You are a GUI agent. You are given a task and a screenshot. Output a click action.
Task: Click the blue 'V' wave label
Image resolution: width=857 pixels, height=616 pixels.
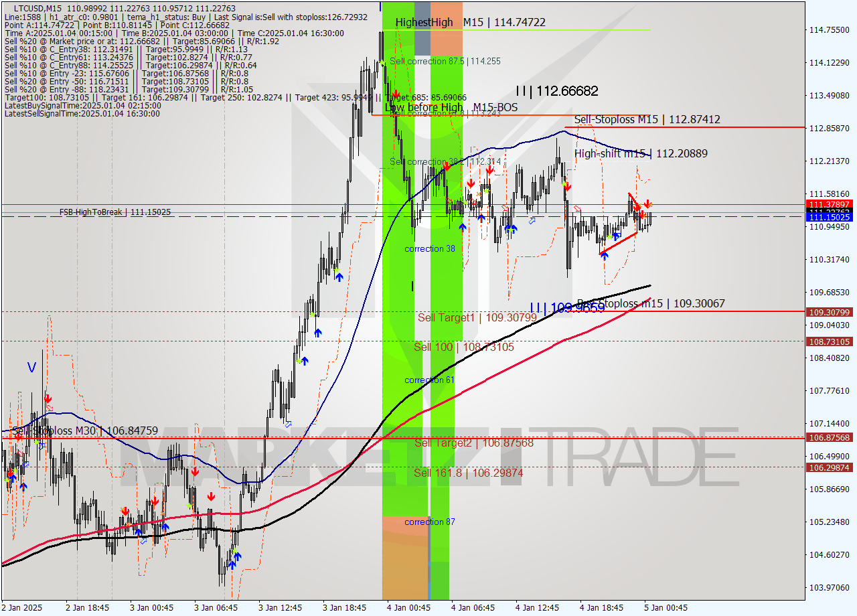pyautogui.click(x=32, y=368)
